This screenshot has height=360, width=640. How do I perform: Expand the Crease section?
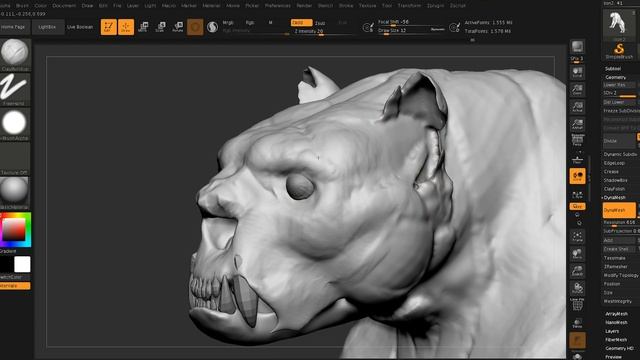[611, 171]
